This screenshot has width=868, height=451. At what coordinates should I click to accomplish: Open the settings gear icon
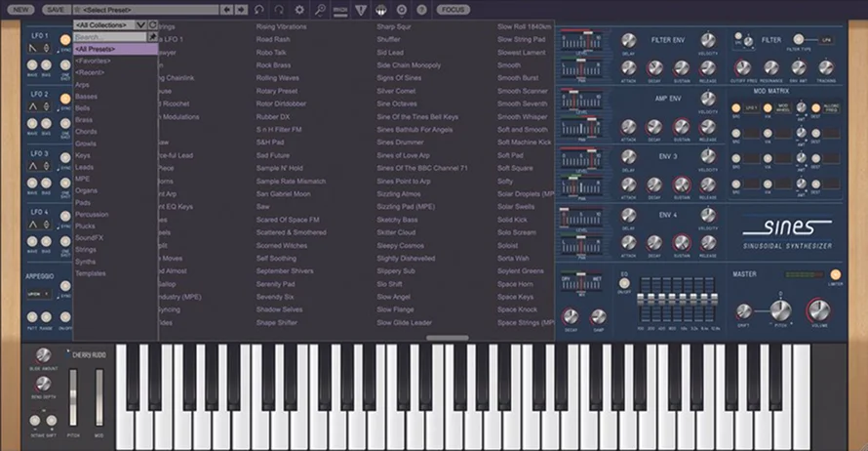(x=299, y=10)
